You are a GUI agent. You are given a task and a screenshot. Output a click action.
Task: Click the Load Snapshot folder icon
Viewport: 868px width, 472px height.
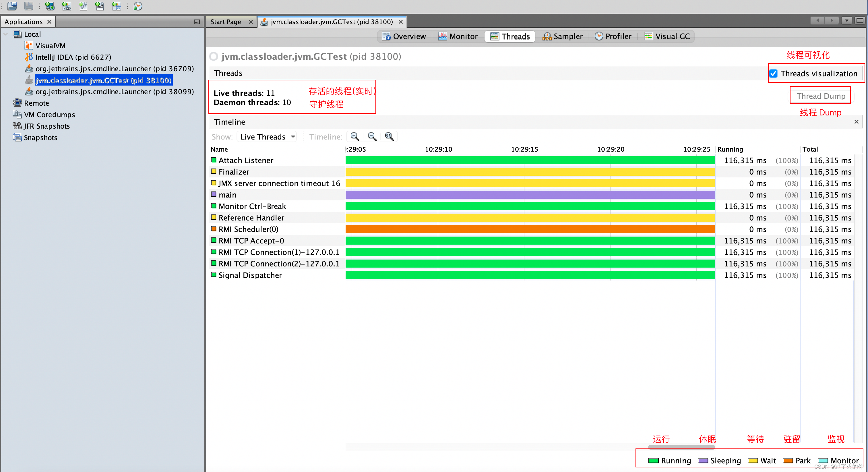click(12, 6)
